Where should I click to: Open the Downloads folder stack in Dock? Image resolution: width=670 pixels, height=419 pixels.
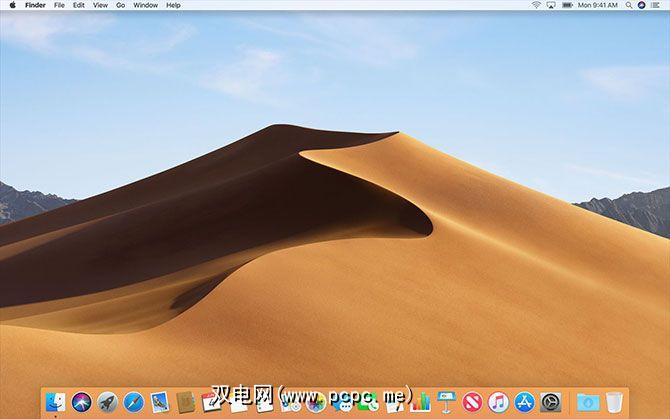[x=588, y=402]
